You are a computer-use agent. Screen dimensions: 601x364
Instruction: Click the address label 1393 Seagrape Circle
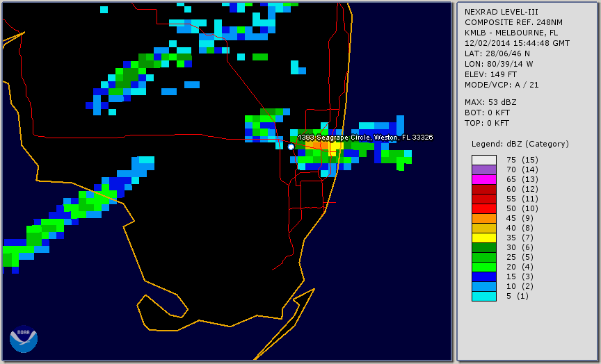366,138
